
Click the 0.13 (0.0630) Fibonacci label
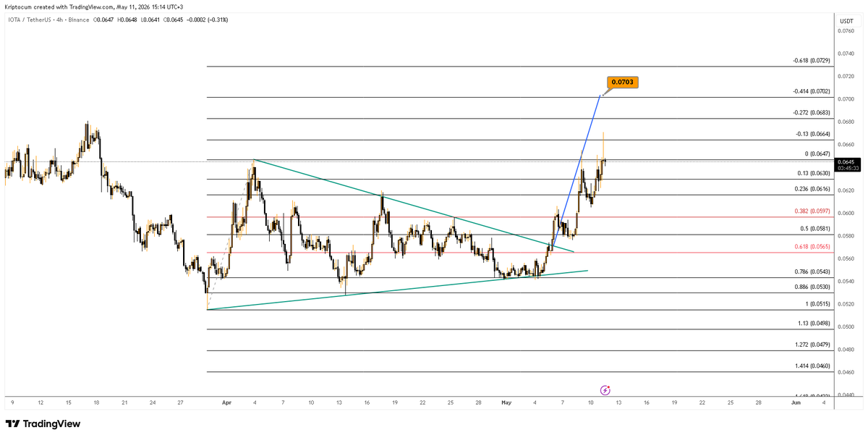coord(814,173)
